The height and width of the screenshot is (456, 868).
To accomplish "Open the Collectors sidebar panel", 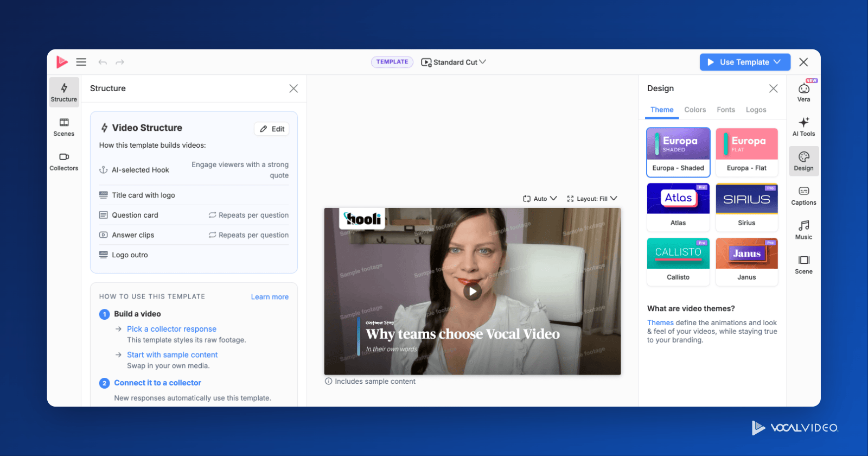I will click(64, 161).
